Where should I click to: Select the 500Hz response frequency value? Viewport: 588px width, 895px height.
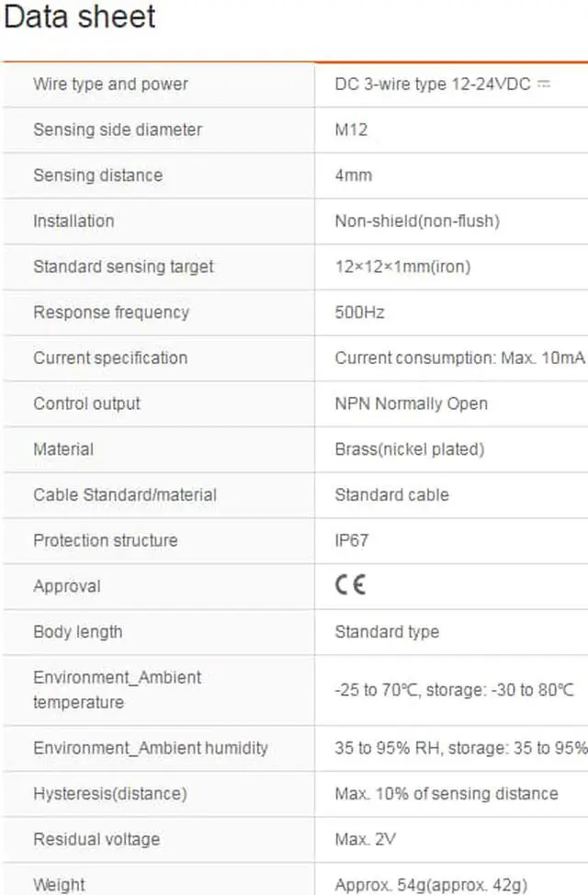(x=359, y=312)
